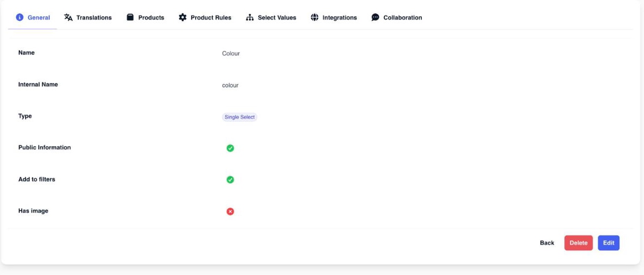The width and height of the screenshot is (644, 275).
Task: Click the Select Values hierarchy icon
Action: [x=250, y=17]
